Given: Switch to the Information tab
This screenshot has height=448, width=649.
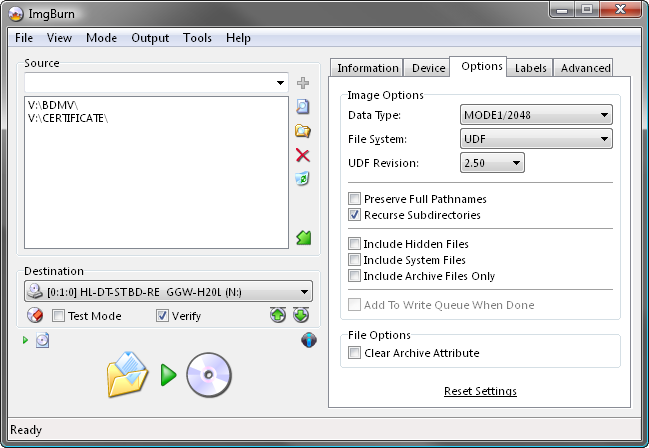Looking at the screenshot, I should click(x=368, y=68).
